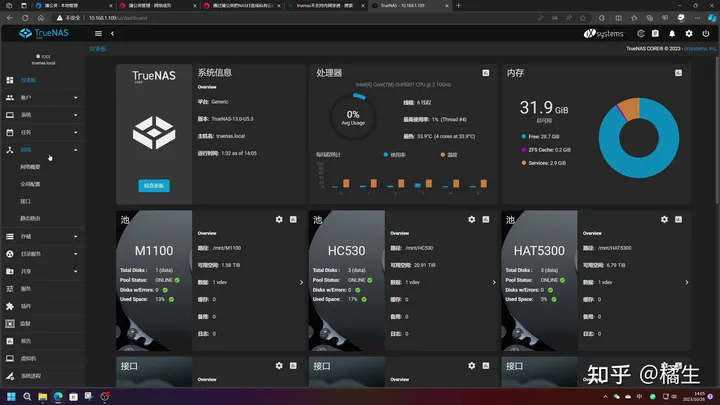Click the power icon in header
720x405 pixels.
(706, 34)
